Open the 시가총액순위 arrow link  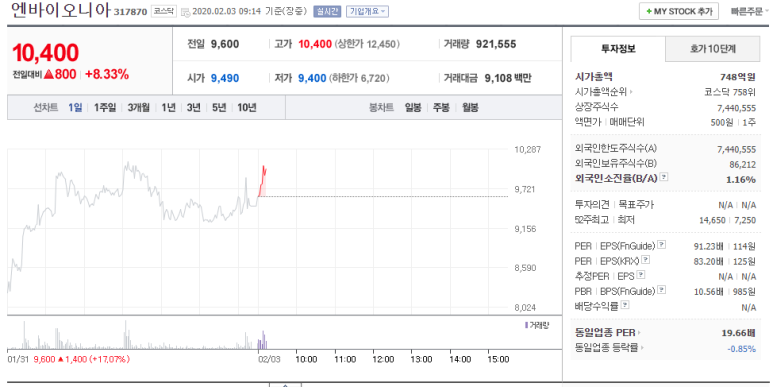[x=631, y=92]
